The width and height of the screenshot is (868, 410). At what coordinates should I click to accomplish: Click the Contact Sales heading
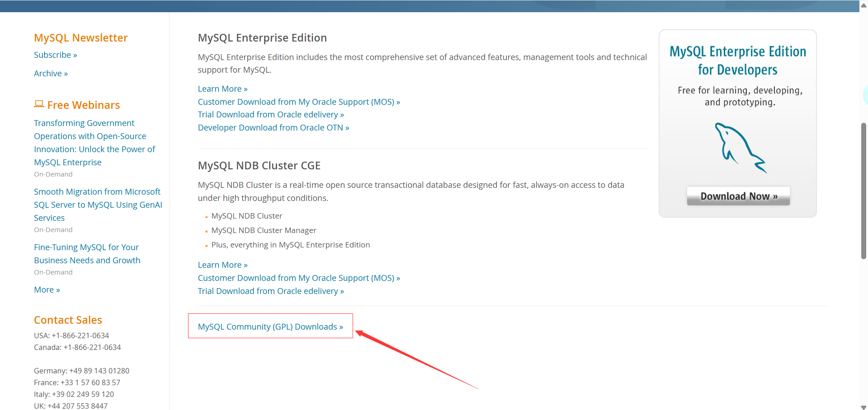pos(68,320)
